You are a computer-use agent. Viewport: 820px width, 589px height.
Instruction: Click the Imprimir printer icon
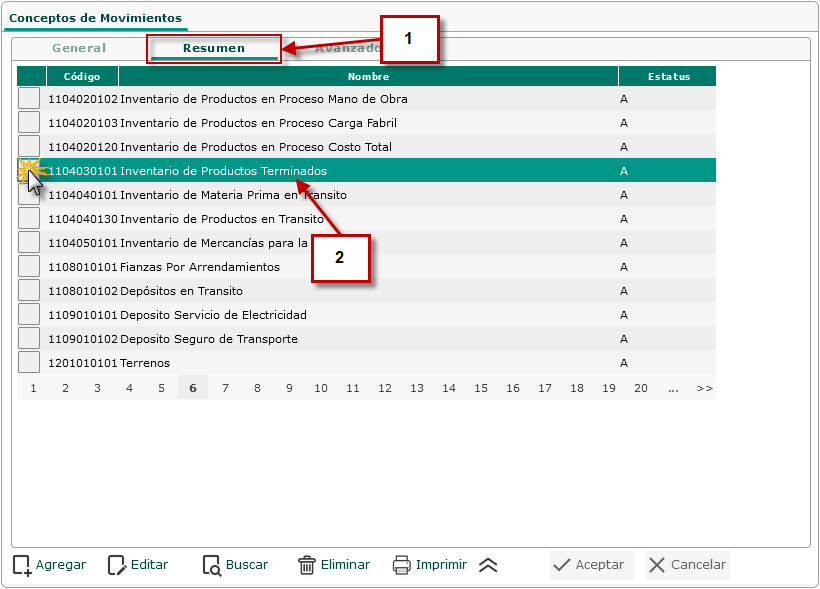pyautogui.click(x=402, y=565)
